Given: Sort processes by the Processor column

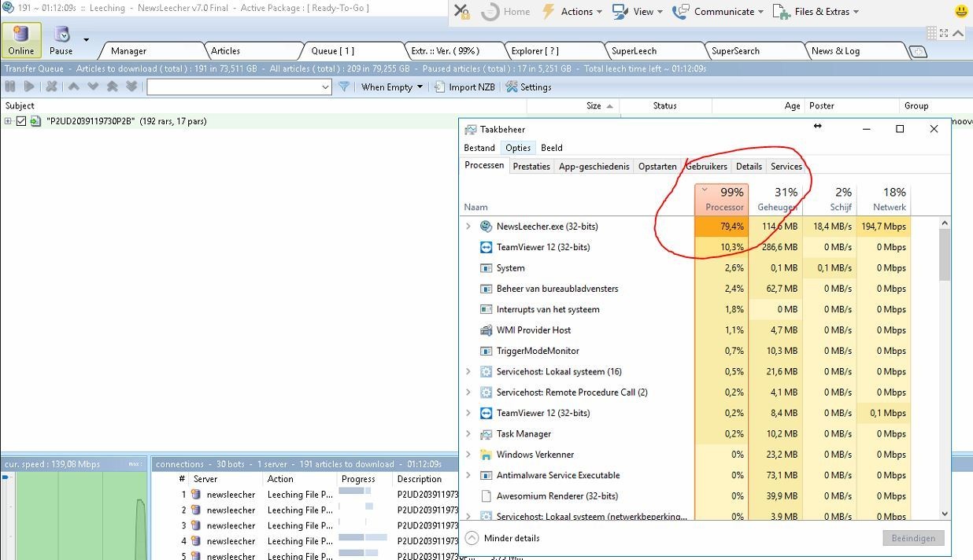Looking at the screenshot, I should [x=721, y=200].
